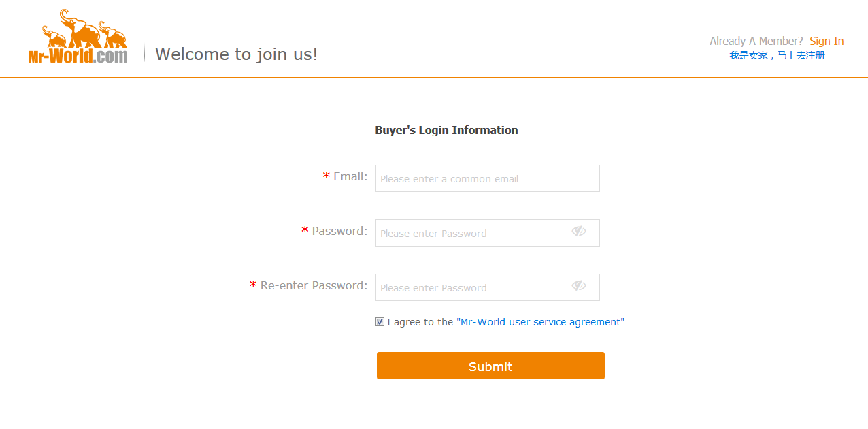The width and height of the screenshot is (868, 429).
Task: Click the Re-enter Password label
Action: click(314, 286)
